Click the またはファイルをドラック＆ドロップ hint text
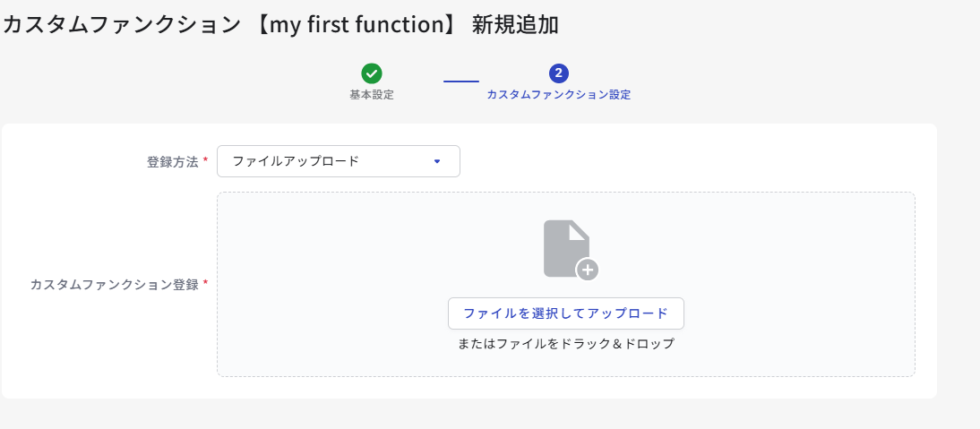The image size is (980, 429). tap(566, 343)
